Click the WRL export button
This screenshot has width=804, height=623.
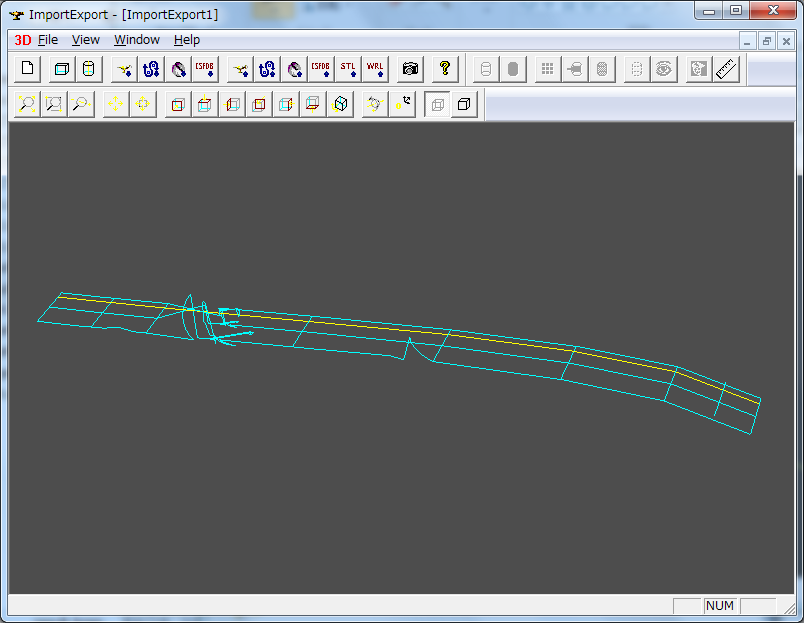(x=374, y=69)
